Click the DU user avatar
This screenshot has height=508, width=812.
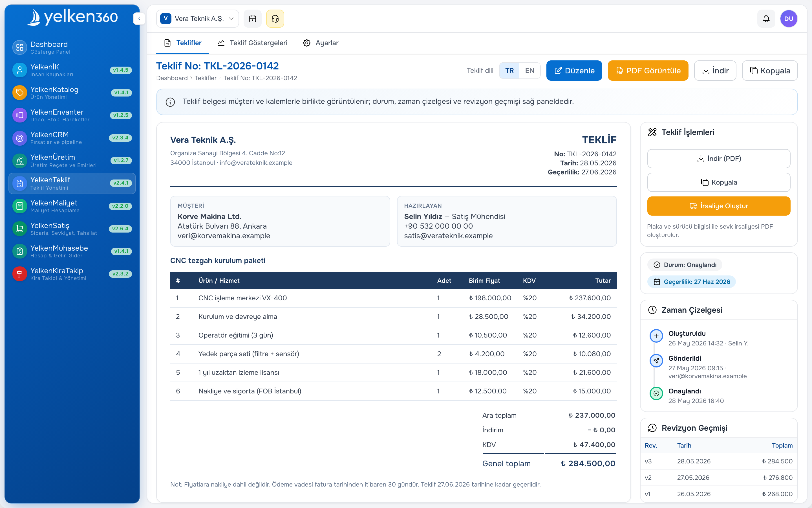789,18
